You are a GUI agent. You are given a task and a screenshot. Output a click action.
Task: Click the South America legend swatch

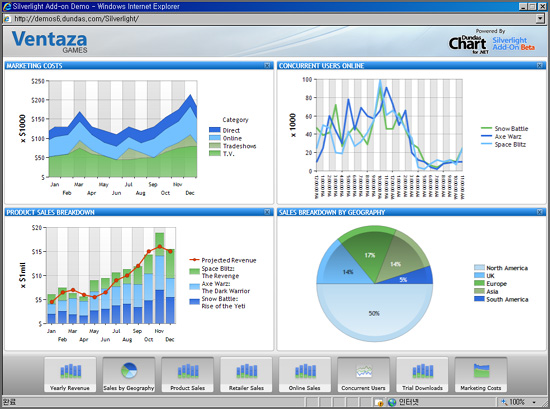[x=479, y=299]
